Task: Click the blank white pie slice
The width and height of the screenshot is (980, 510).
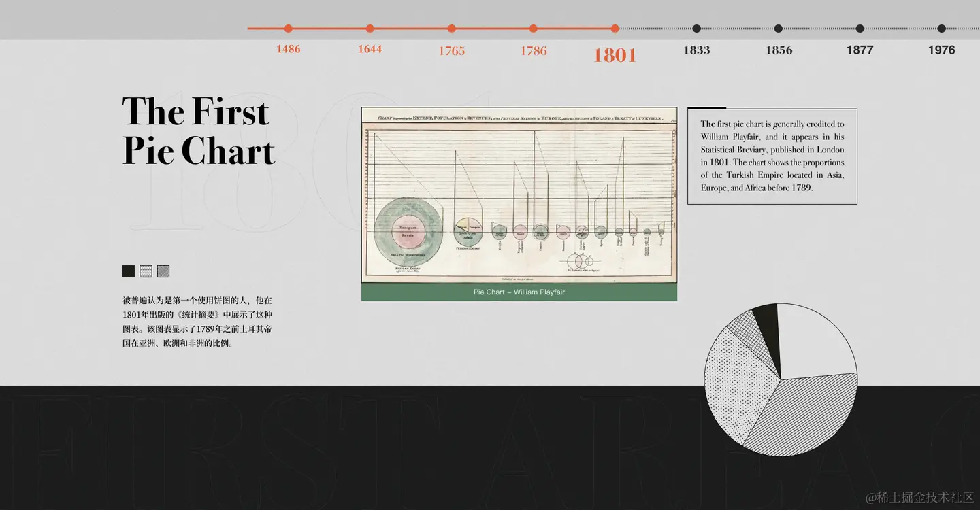Action: (x=813, y=340)
